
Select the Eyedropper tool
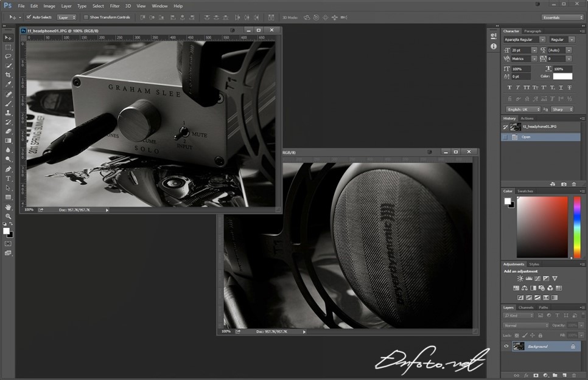8,85
